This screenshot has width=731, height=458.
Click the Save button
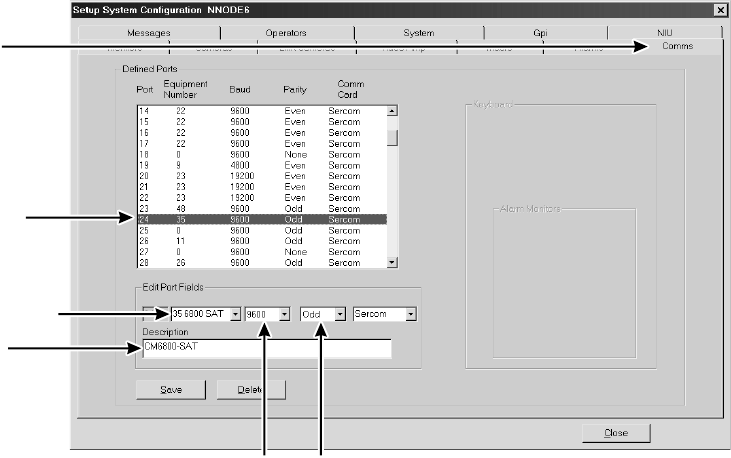pos(170,388)
